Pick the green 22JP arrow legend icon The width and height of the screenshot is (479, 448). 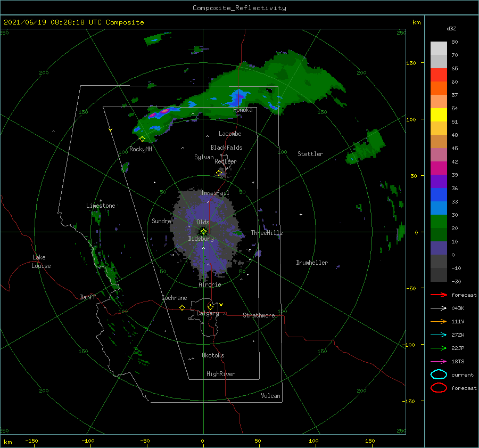(439, 348)
